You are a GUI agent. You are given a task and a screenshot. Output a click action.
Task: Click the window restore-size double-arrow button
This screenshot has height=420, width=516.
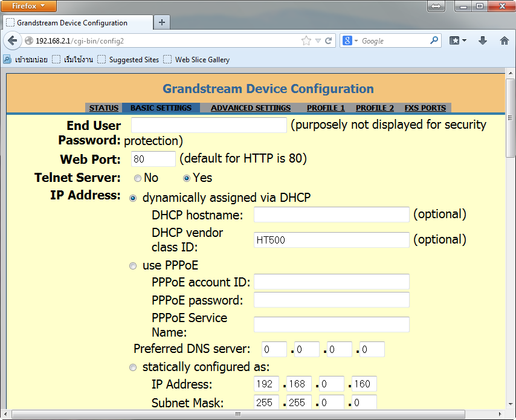pos(436,6)
